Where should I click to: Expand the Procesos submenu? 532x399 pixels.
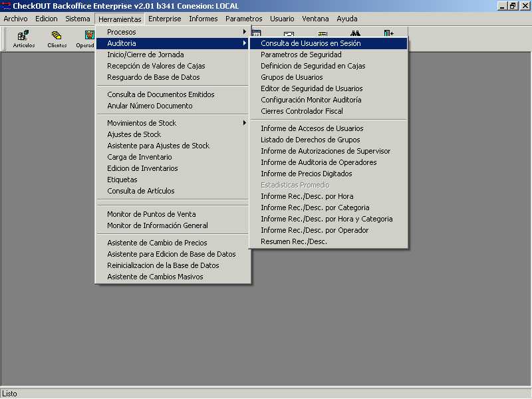pyautogui.click(x=173, y=32)
